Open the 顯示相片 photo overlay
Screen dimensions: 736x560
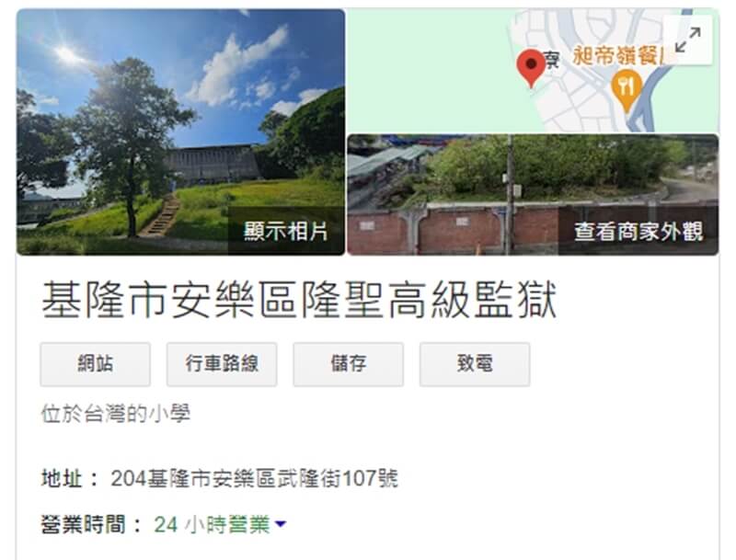[286, 231]
